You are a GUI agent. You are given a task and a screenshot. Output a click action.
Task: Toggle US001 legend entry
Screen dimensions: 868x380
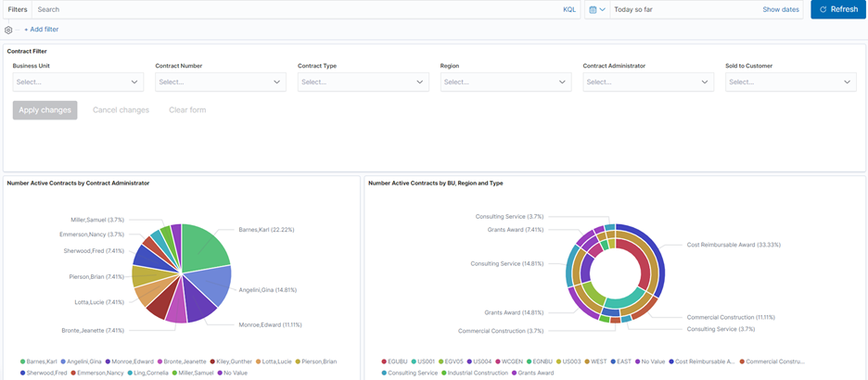[x=424, y=361]
